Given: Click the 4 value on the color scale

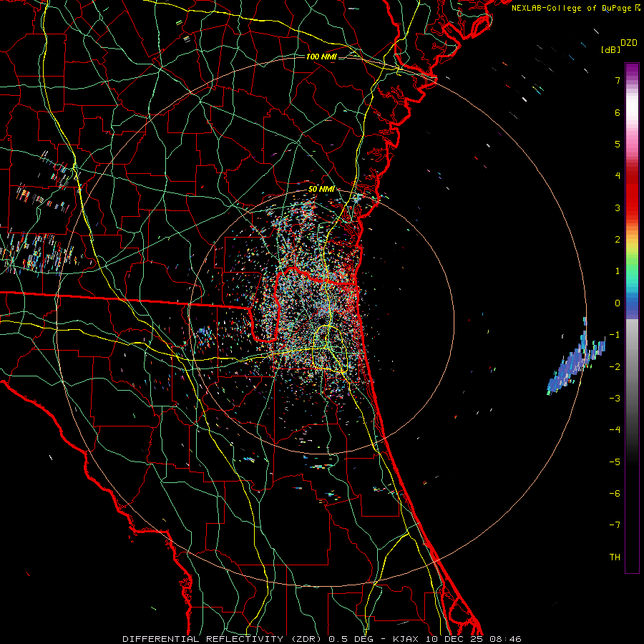Looking at the screenshot, I should pyautogui.click(x=618, y=176).
